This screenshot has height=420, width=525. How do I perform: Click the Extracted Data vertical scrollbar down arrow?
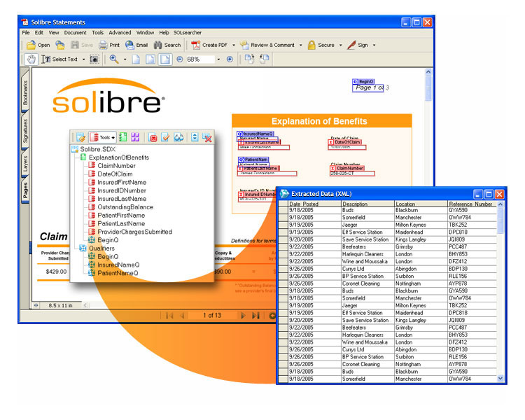pos(500,378)
